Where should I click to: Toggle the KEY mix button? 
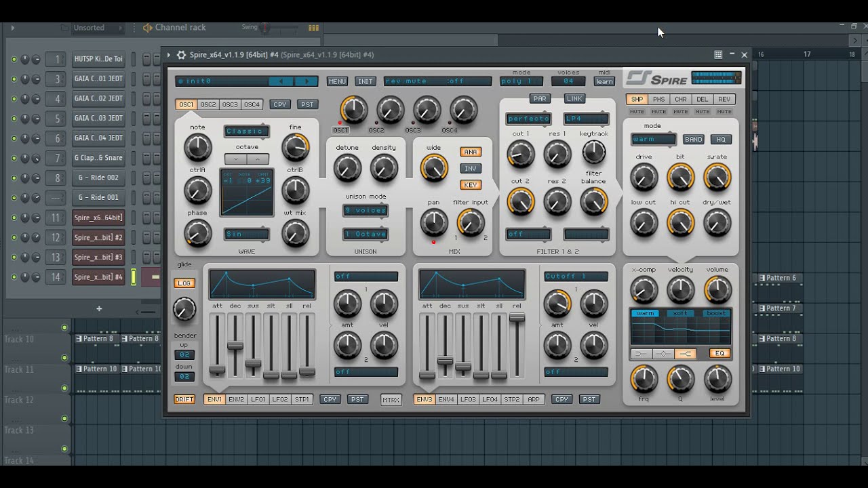click(470, 184)
